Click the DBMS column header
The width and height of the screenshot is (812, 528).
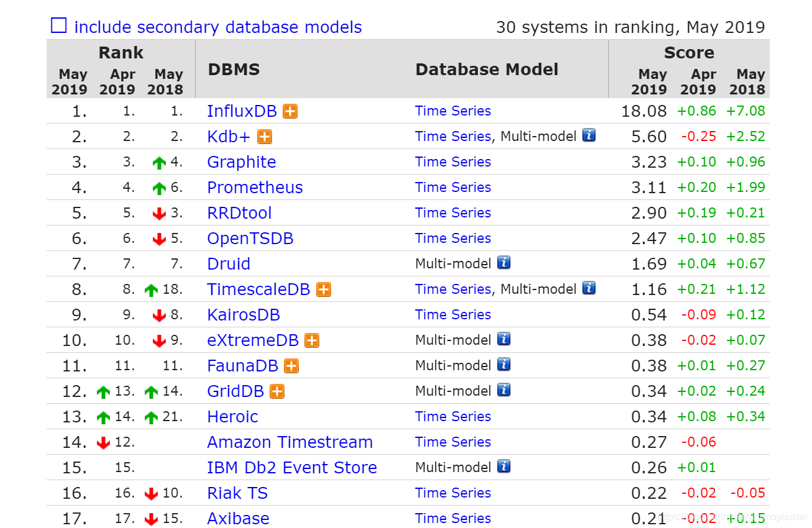(x=234, y=70)
